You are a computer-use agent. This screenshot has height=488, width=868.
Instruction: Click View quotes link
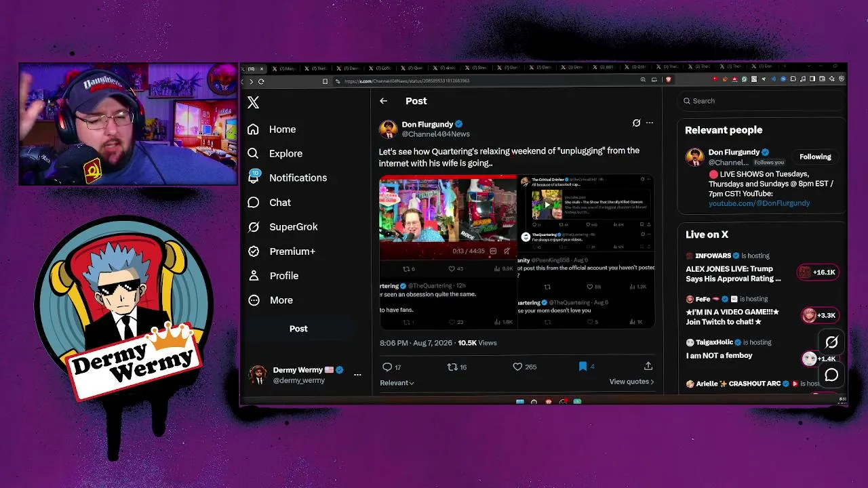631,382
